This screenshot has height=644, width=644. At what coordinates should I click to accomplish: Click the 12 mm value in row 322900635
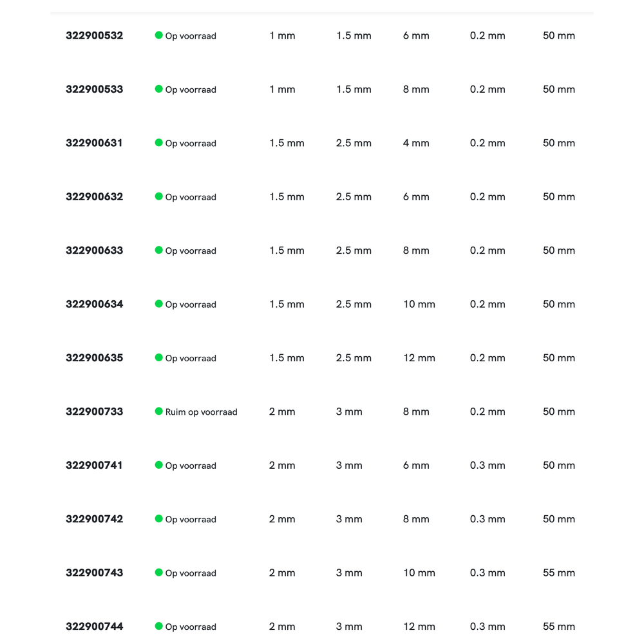pos(419,358)
